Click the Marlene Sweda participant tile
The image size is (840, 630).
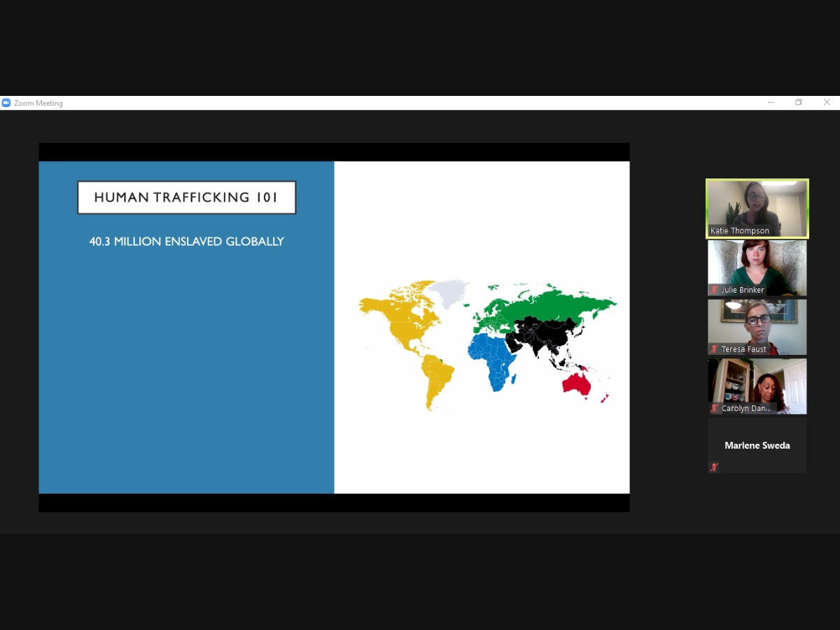coord(757,445)
